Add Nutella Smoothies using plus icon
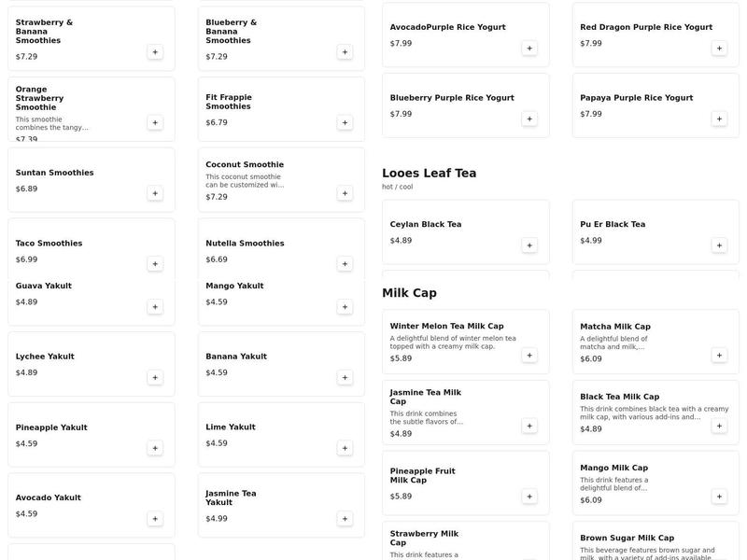747x560 pixels. pyautogui.click(x=345, y=263)
